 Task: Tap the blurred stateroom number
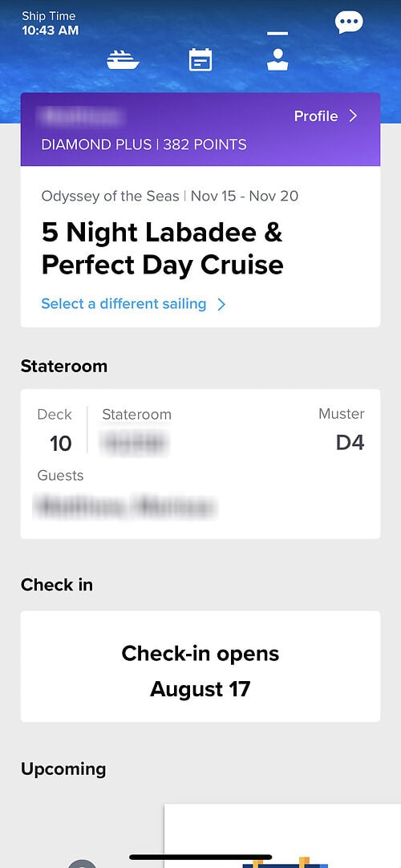point(135,444)
